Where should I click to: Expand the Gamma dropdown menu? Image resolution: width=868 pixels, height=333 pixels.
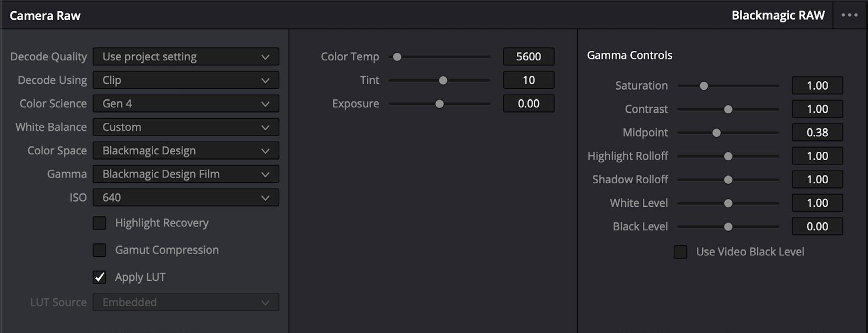(186, 174)
